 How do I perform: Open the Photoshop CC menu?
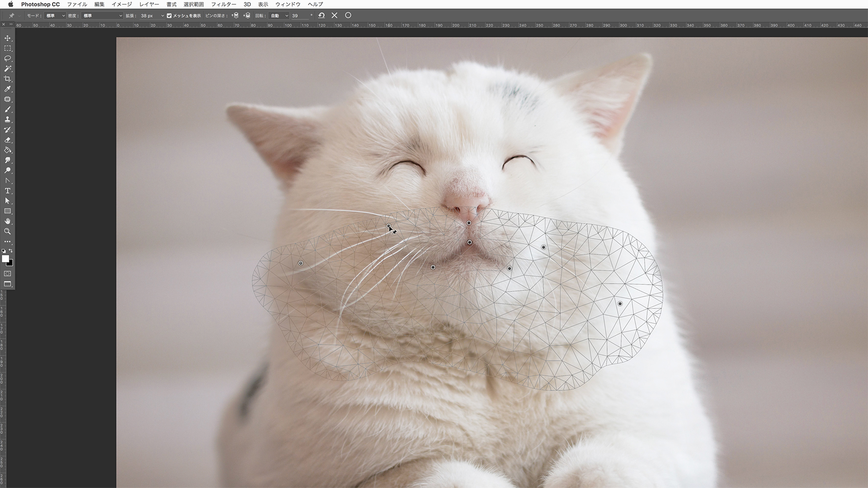41,4
